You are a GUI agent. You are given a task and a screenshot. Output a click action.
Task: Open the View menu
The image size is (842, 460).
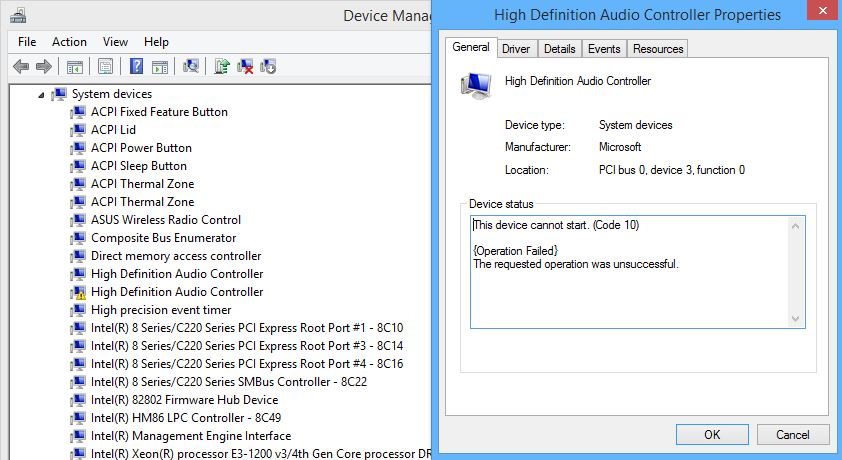click(x=115, y=42)
